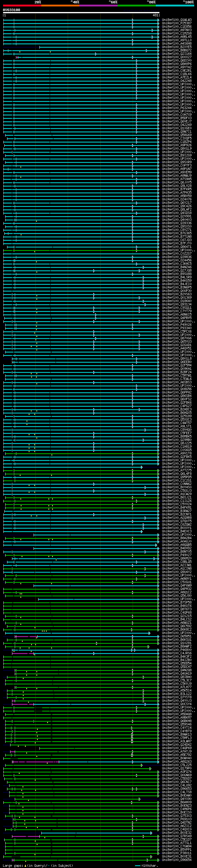Click UniRef100_B6AH09 entry
Image resolution: width=197 pixels, height=868 pixels.
(176, 802)
